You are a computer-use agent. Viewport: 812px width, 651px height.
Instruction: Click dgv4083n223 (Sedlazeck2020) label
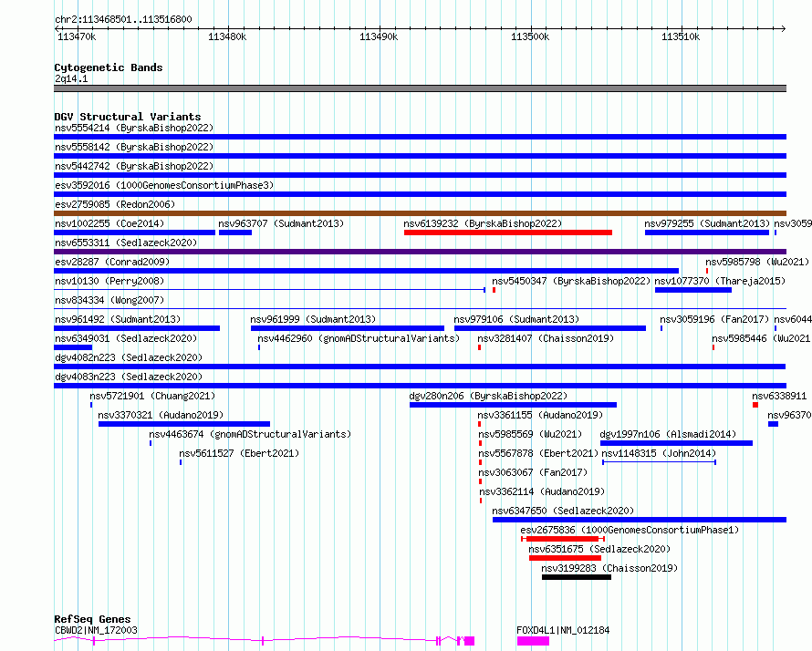(x=129, y=377)
